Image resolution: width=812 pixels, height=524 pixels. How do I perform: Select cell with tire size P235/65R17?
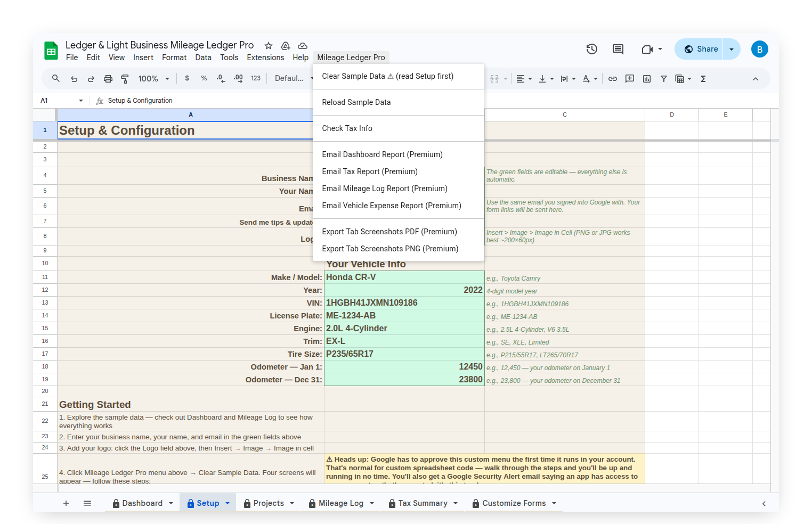pyautogui.click(x=404, y=354)
